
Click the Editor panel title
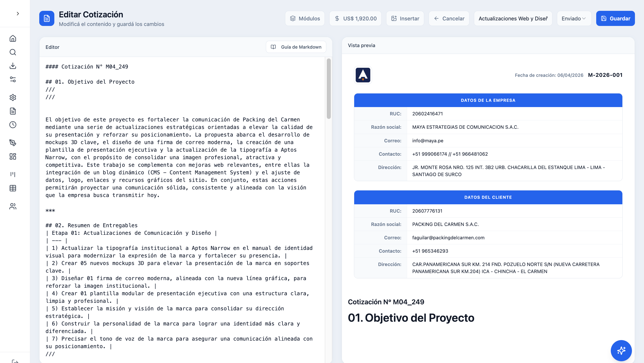tap(52, 47)
